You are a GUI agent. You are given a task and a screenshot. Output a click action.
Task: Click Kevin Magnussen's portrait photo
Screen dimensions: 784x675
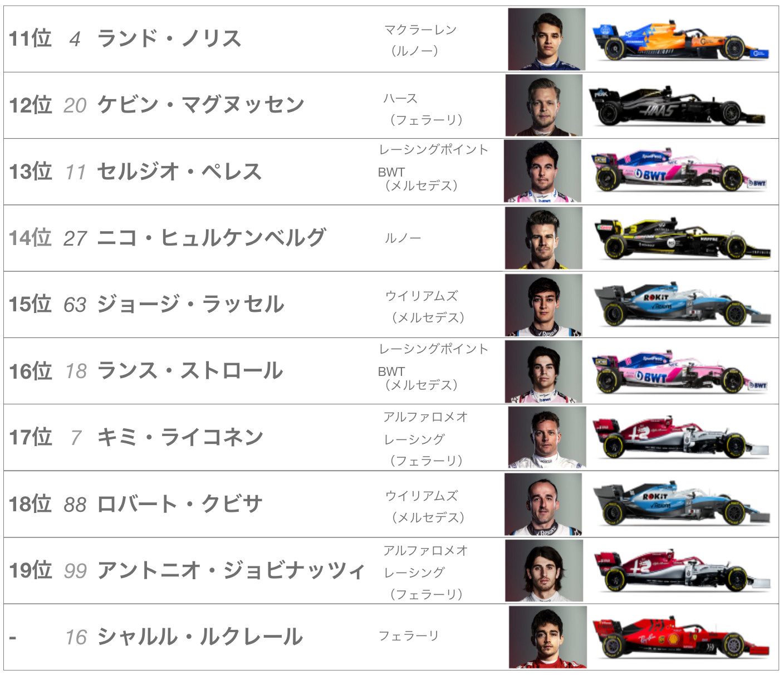544,105
